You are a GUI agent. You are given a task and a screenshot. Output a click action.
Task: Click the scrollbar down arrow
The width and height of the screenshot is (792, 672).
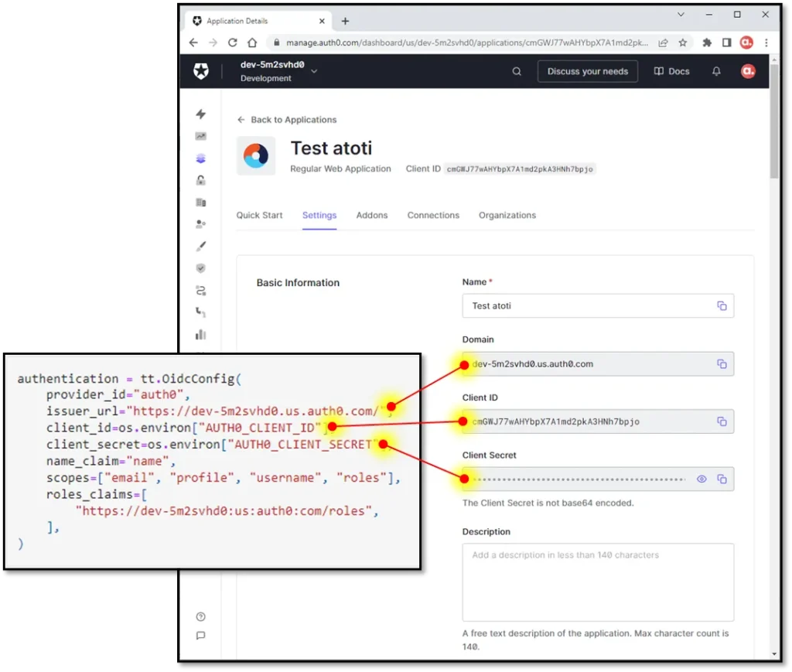(x=774, y=653)
